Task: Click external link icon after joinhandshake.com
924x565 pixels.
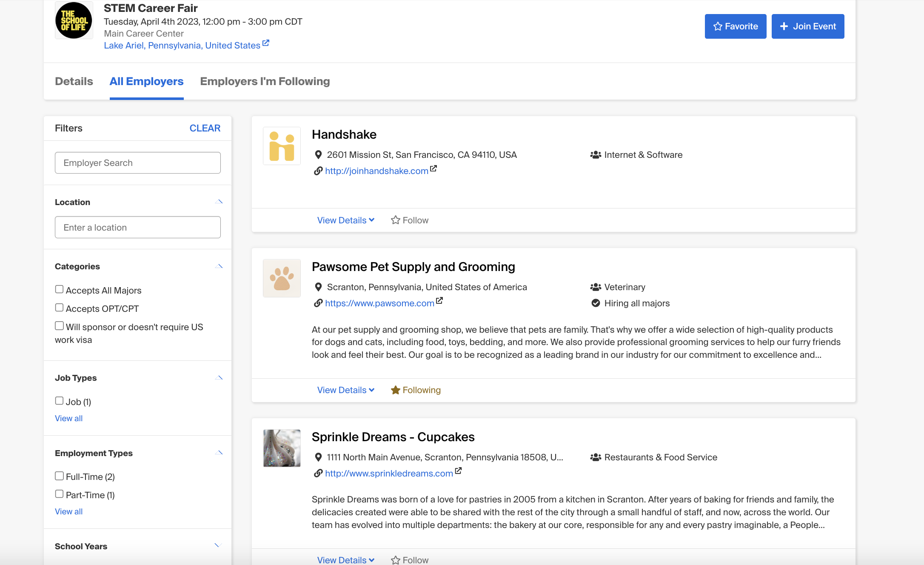Action: (x=433, y=169)
